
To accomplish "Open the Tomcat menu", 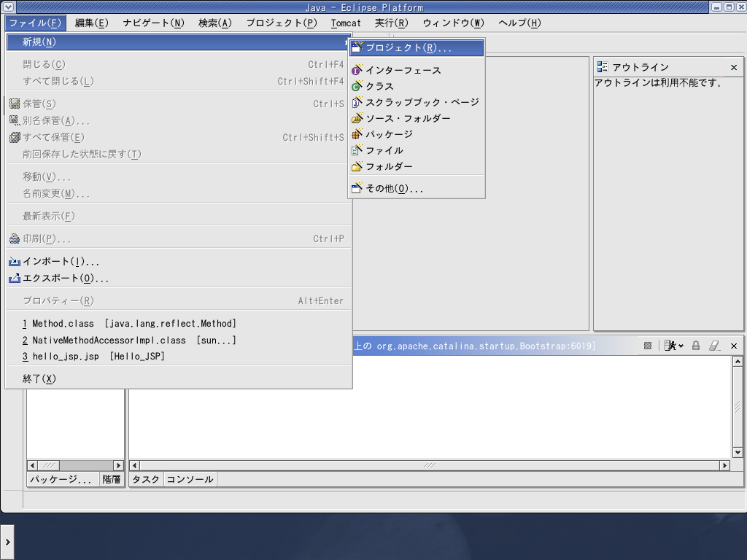I will (x=346, y=23).
